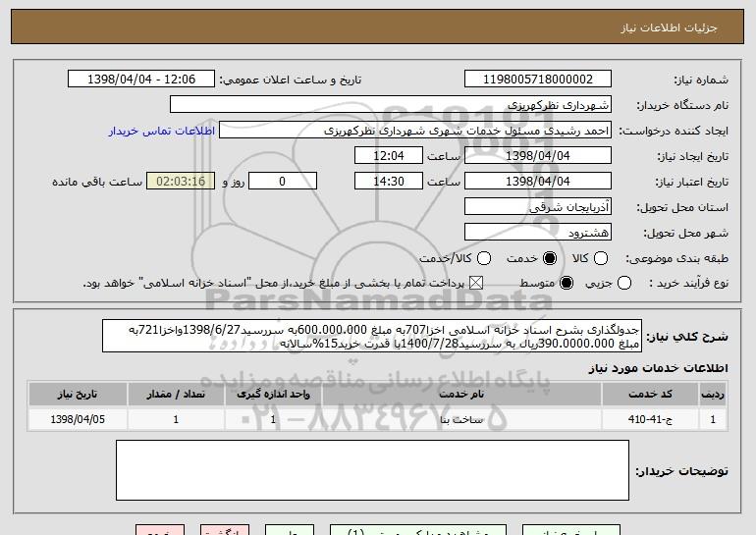
Task: Click the requester field احمد رشیدی
Action: click(415, 131)
